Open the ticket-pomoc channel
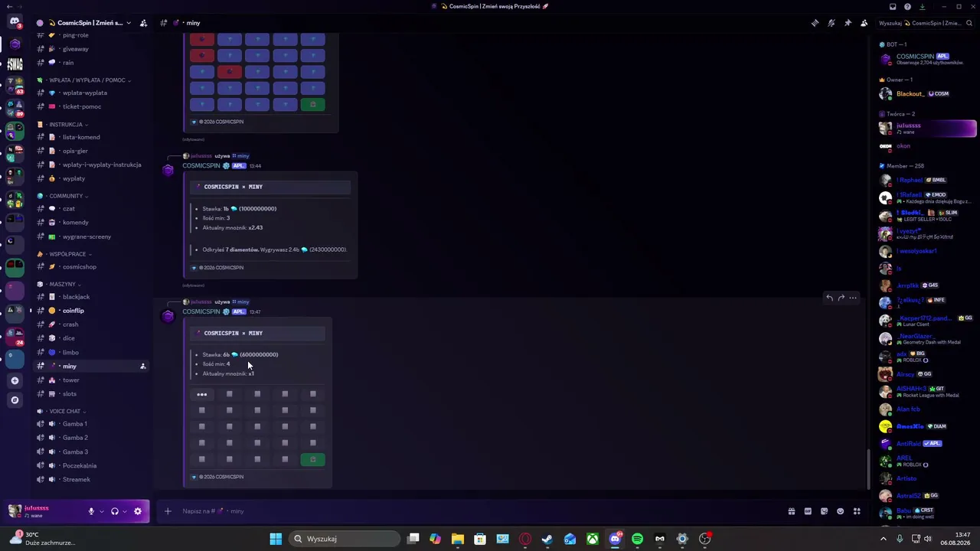Screen dimensions: 980x551 pyautogui.click(x=92, y=106)
